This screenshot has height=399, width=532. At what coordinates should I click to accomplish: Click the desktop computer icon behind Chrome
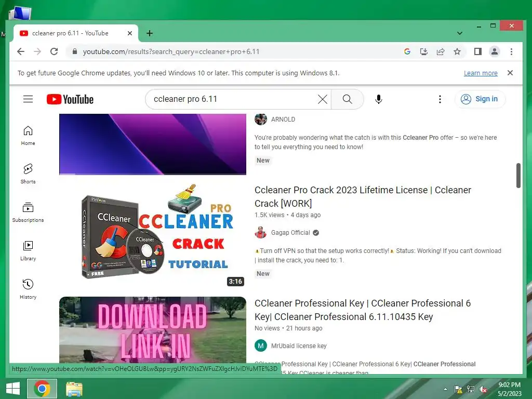coord(20,14)
